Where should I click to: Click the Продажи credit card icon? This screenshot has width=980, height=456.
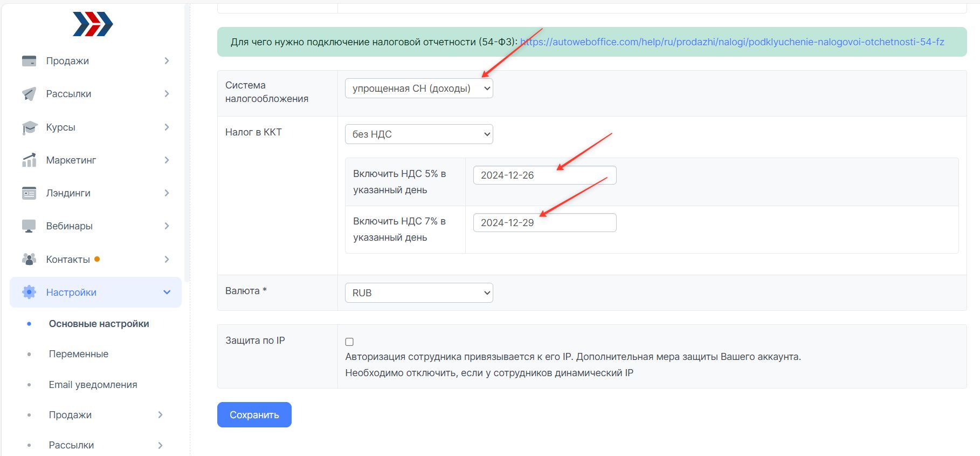pyautogui.click(x=29, y=61)
